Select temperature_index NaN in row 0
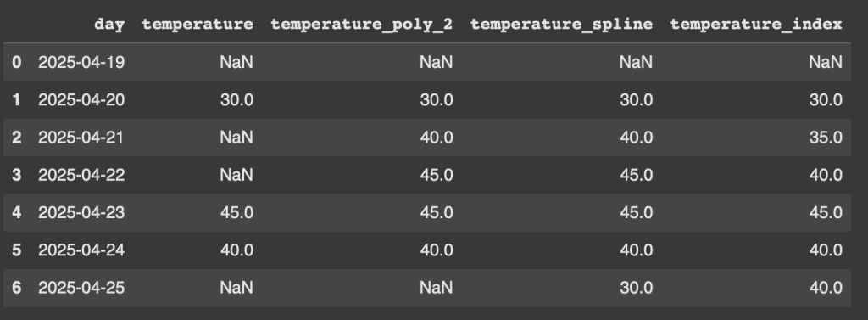The image size is (868, 320). click(x=826, y=62)
